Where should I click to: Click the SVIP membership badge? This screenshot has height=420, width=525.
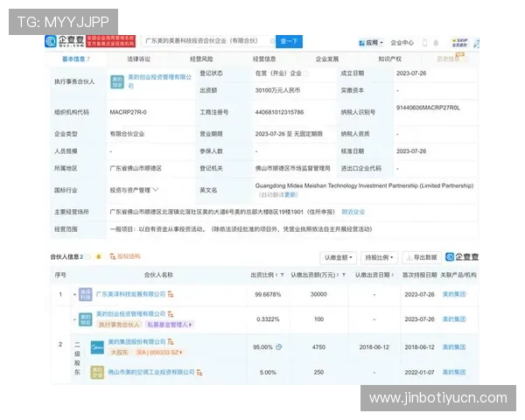459,43
